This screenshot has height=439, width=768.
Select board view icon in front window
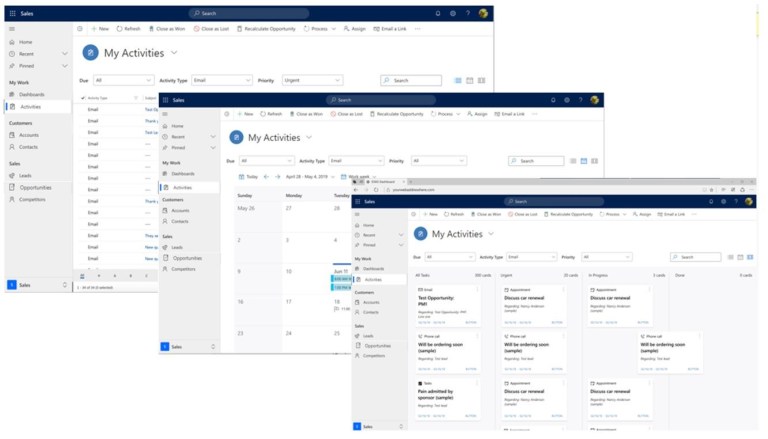tap(750, 257)
